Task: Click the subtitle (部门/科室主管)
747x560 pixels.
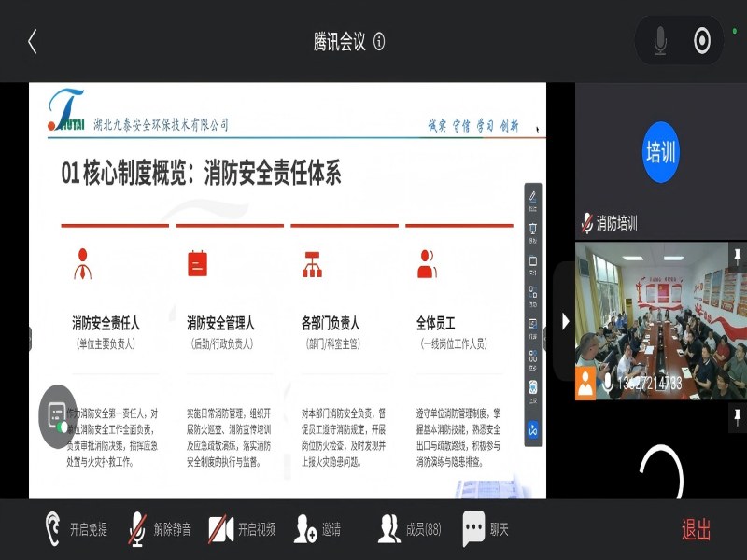Action: click(332, 343)
